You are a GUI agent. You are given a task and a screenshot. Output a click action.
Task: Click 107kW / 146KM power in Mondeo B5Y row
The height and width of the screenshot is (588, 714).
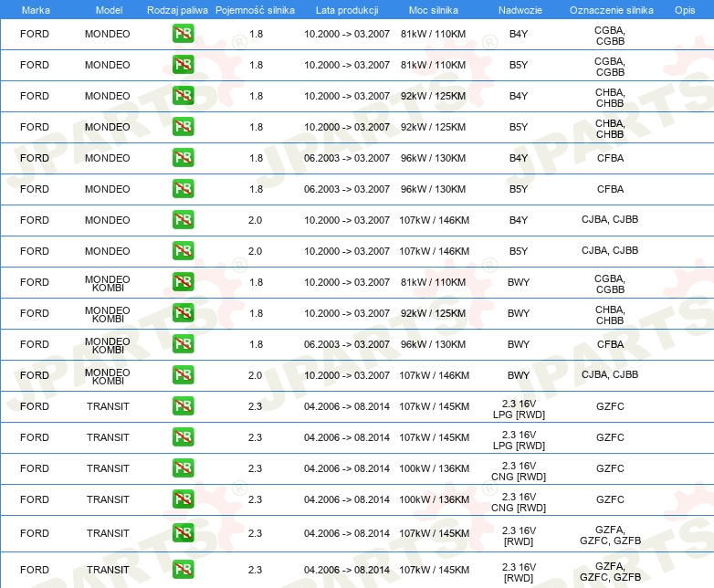click(x=434, y=251)
